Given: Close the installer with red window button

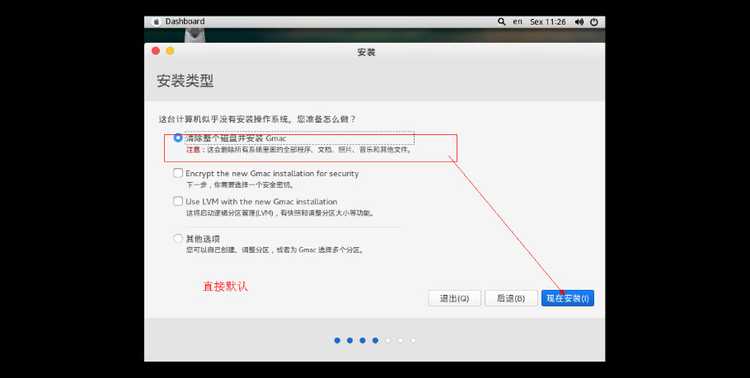Looking at the screenshot, I should 156,51.
